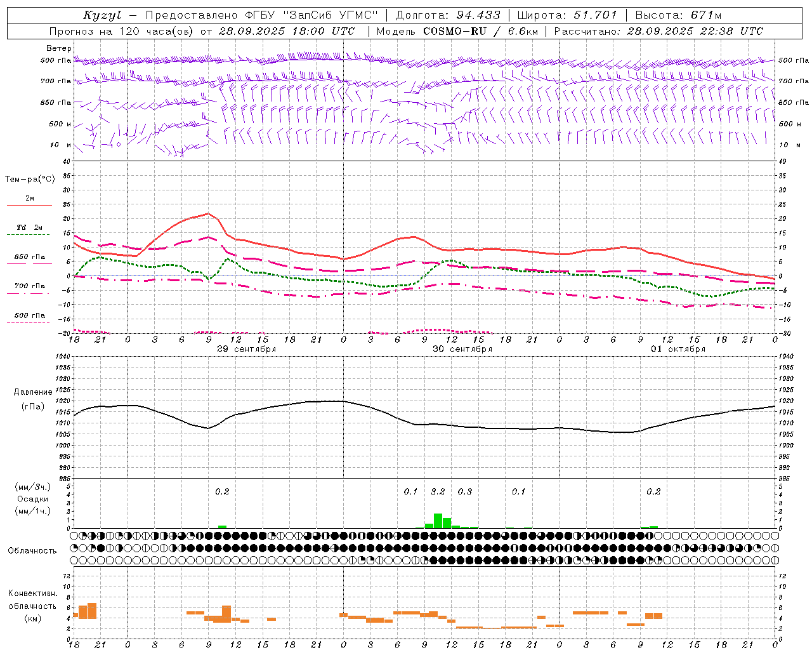Select the "Долгота: 94.433" header field
Image resolution: width=812 pixels, height=650 pixels.
click(449, 15)
